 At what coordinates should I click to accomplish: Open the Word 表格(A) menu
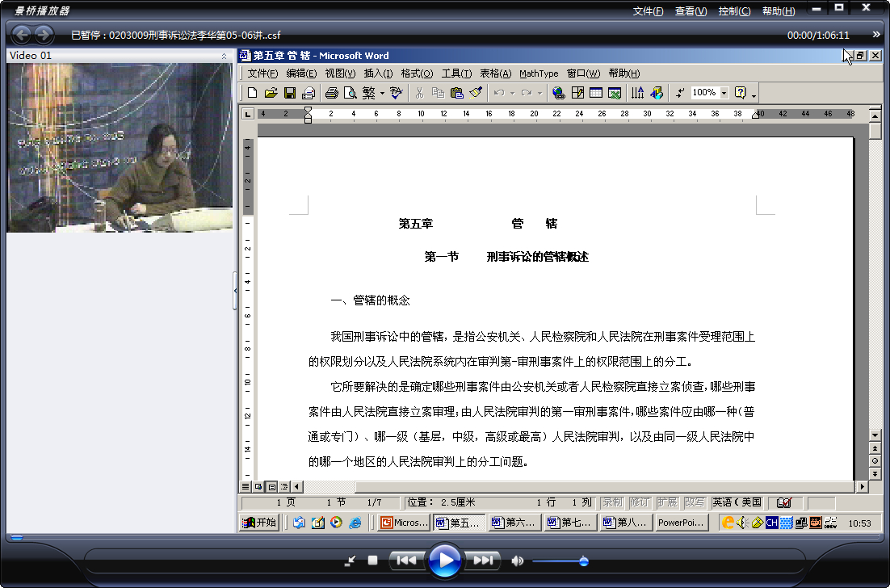pos(496,73)
